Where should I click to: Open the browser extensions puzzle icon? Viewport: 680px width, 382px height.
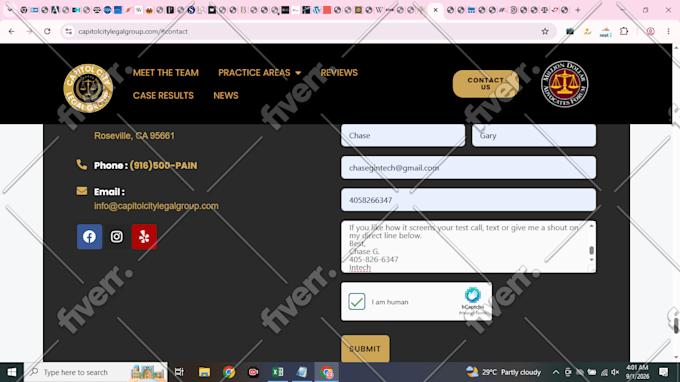624,31
